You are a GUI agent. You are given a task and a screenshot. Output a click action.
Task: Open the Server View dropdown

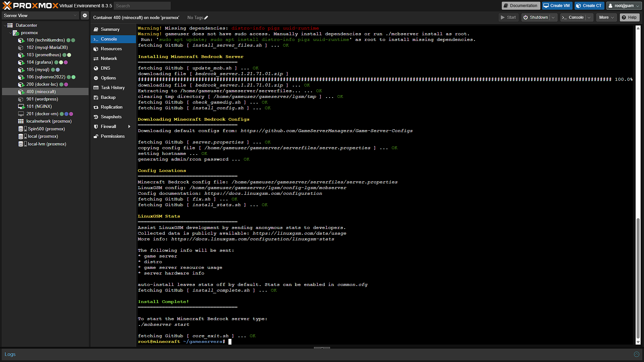pos(40,15)
